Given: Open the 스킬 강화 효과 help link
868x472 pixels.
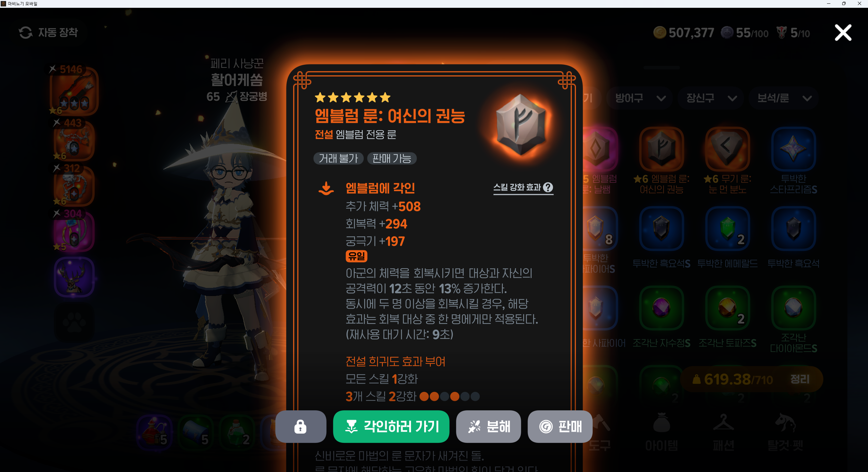Looking at the screenshot, I should tap(523, 188).
